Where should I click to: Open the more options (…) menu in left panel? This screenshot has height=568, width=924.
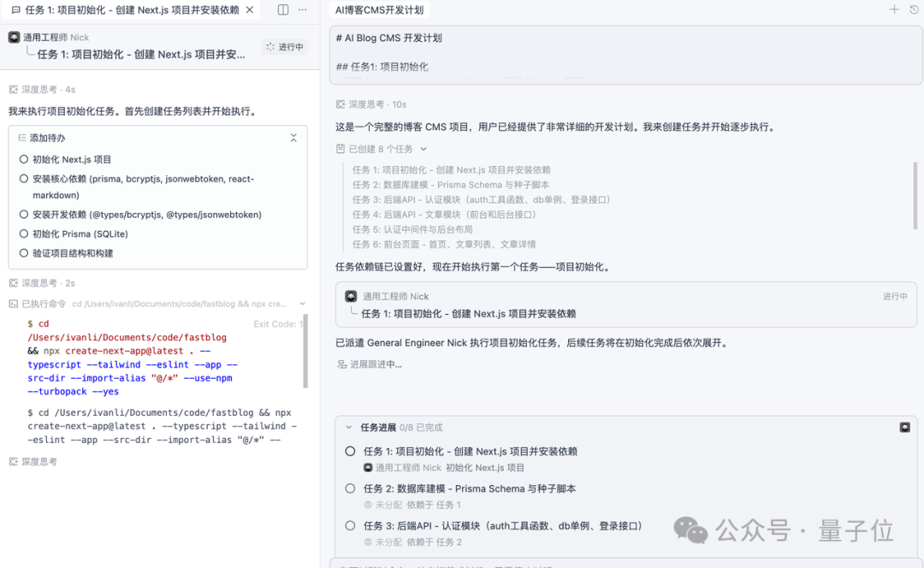pyautogui.click(x=303, y=9)
